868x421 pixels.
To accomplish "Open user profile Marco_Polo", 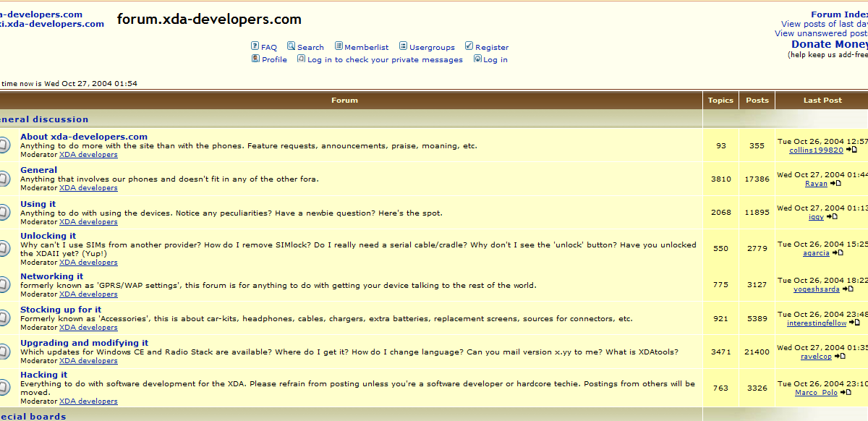I will [816, 393].
